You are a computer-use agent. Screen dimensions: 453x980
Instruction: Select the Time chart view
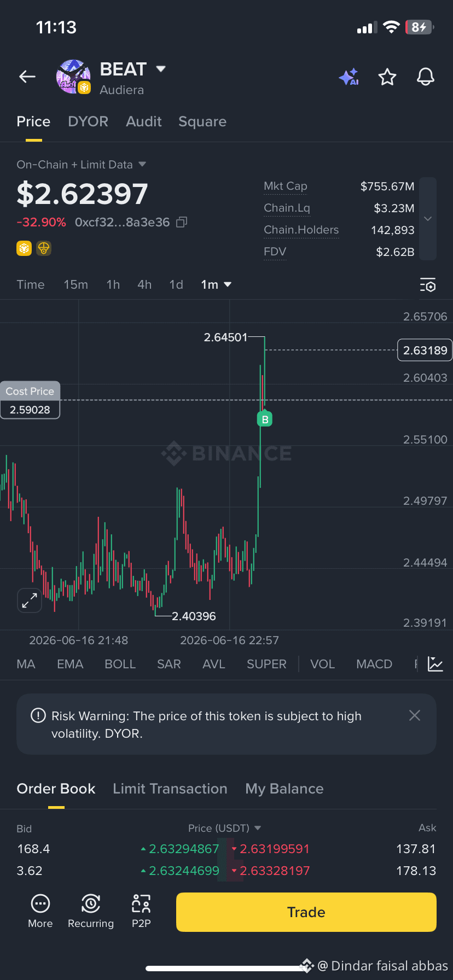click(x=31, y=284)
